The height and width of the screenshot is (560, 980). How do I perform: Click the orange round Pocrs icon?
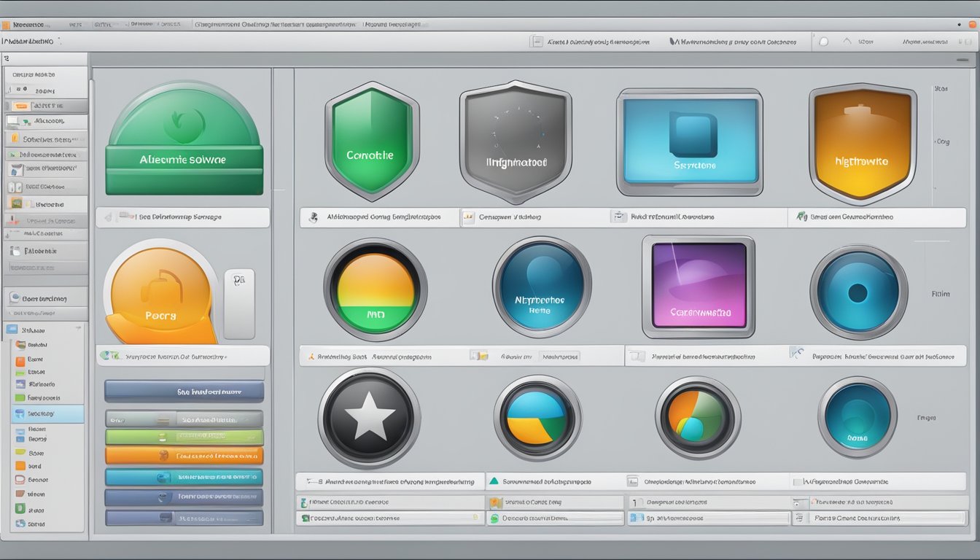click(160, 292)
